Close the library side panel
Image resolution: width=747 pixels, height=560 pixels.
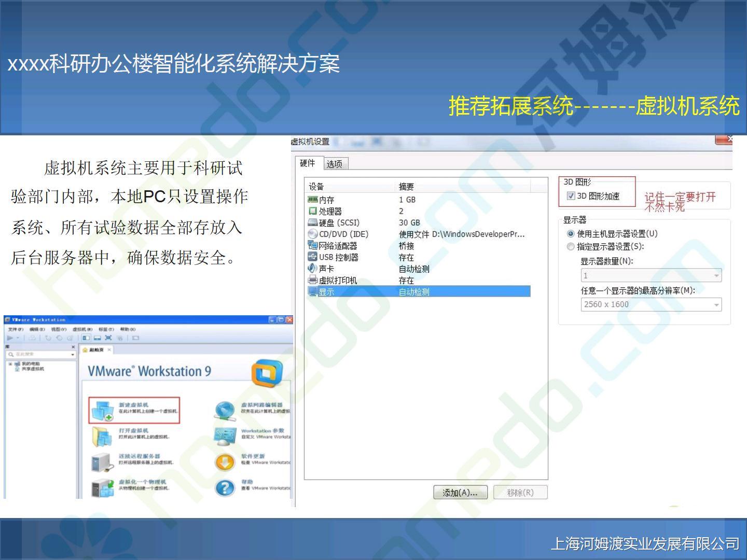coord(73,347)
